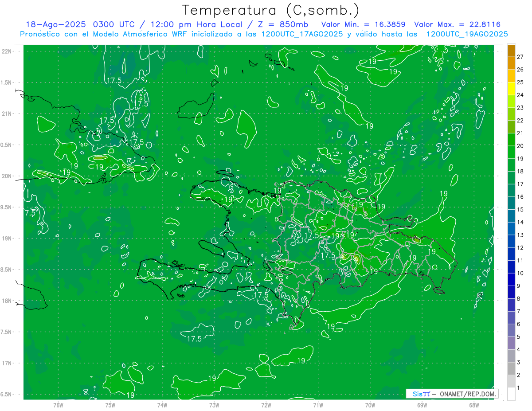
Task: Click the title 'Temperatura (C,somb.)'
Action: tap(270, 10)
